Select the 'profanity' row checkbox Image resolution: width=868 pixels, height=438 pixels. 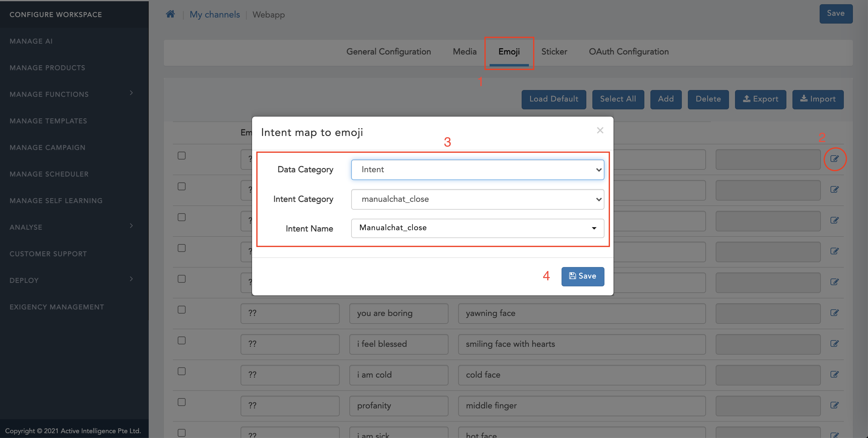point(182,402)
